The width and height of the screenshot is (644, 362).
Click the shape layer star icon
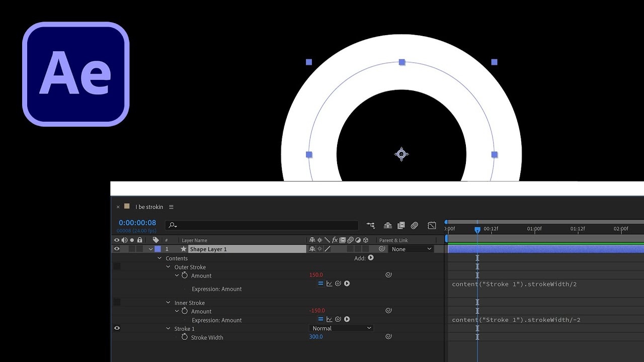pos(184,249)
